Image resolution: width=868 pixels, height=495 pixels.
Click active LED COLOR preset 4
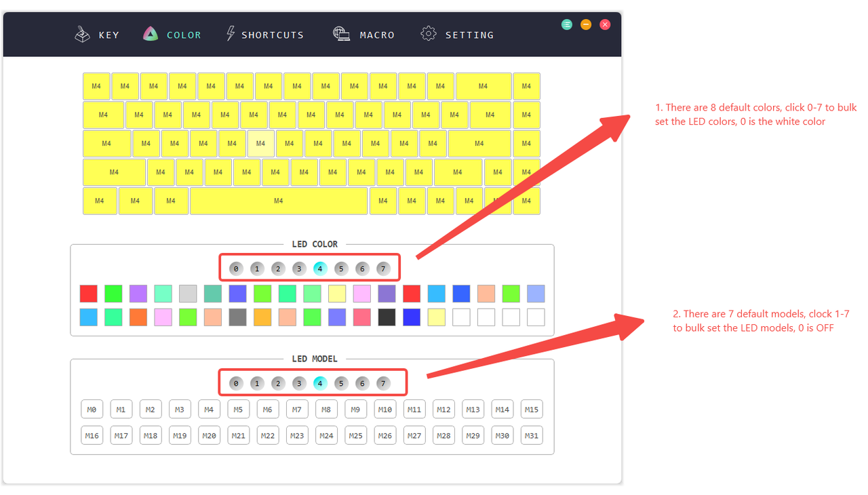tap(320, 269)
